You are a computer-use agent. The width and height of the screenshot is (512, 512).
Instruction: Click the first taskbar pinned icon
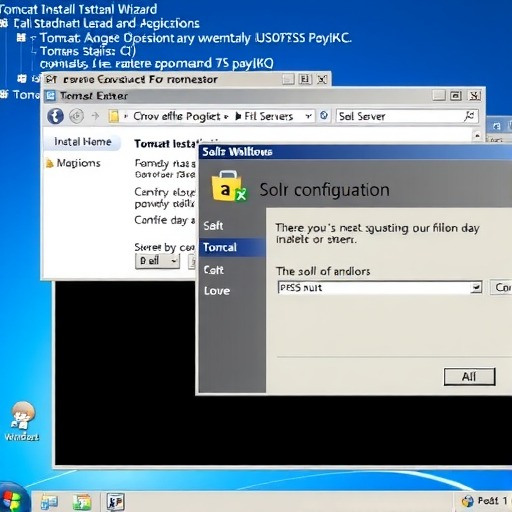click(49, 502)
